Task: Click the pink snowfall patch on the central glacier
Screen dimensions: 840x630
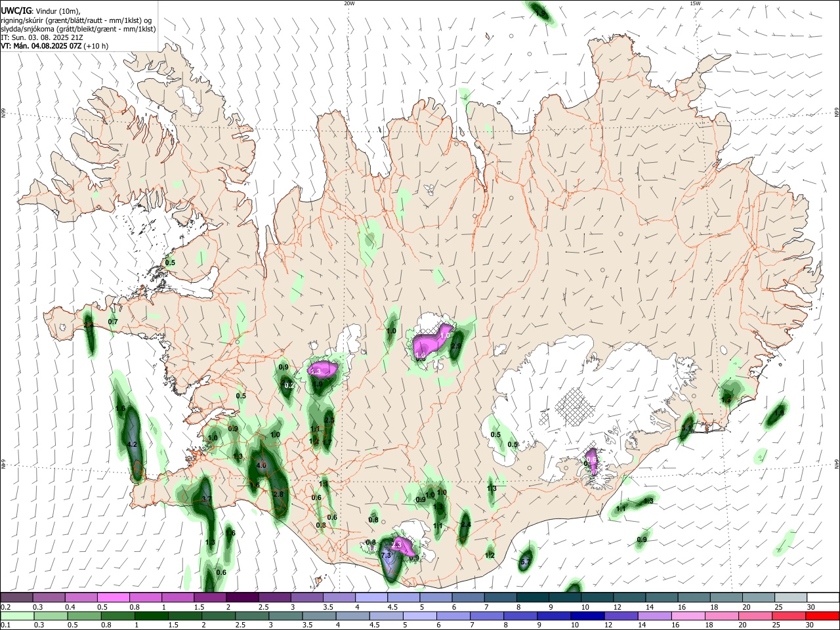Action: click(x=432, y=341)
